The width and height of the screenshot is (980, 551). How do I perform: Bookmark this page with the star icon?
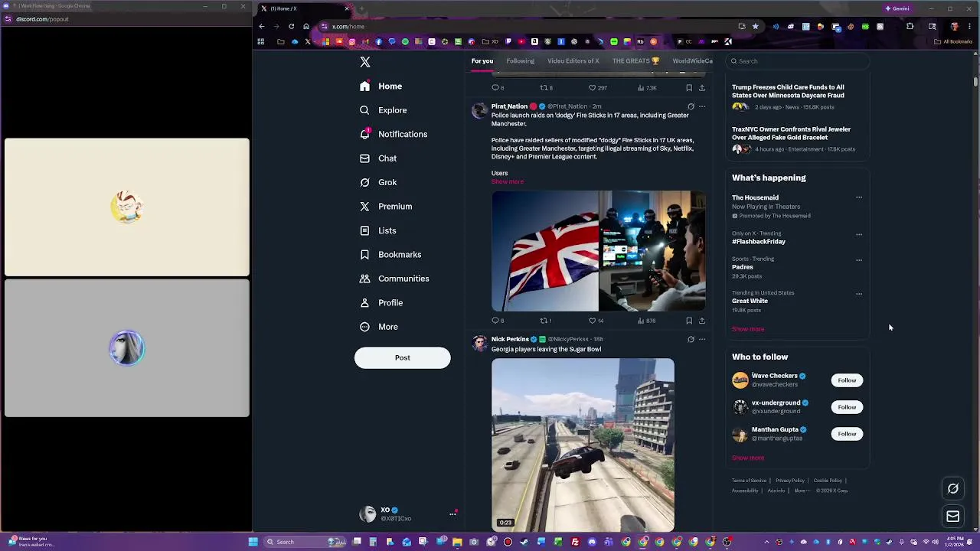(x=755, y=27)
